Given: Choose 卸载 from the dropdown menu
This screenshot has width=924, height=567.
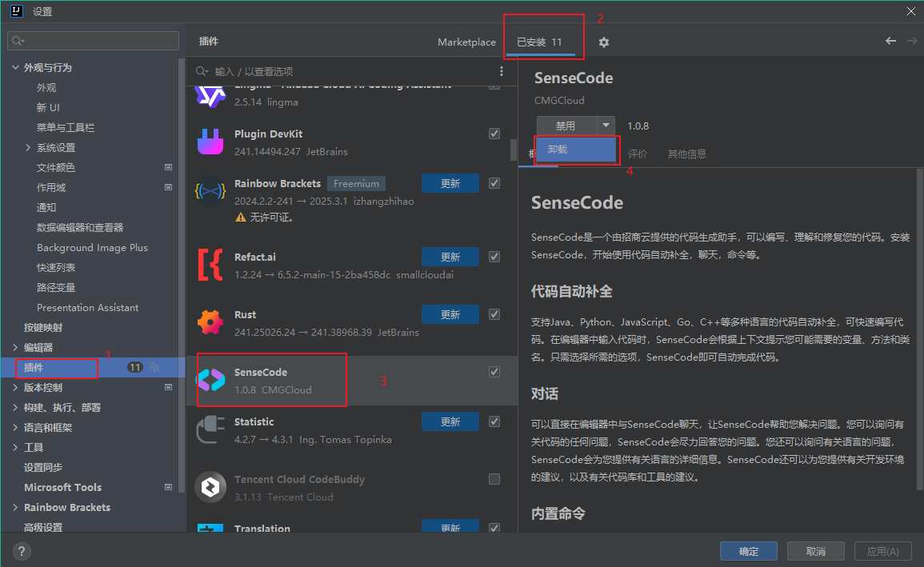Looking at the screenshot, I should pos(576,150).
